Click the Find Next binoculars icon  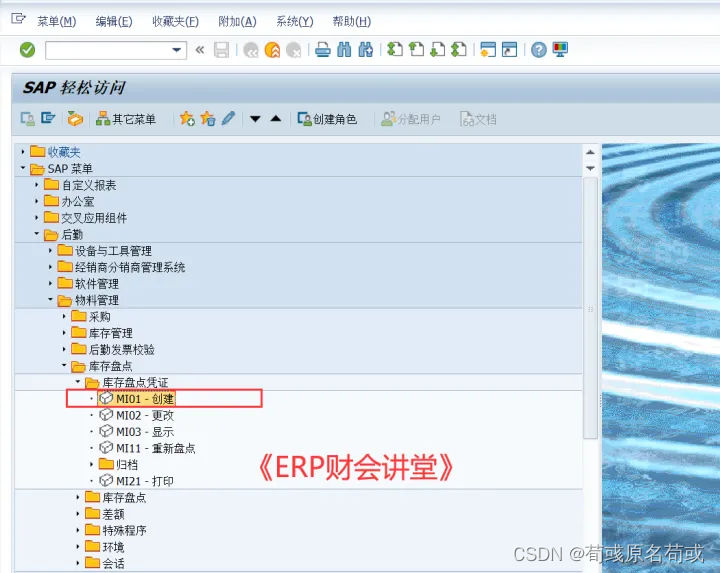coord(366,50)
